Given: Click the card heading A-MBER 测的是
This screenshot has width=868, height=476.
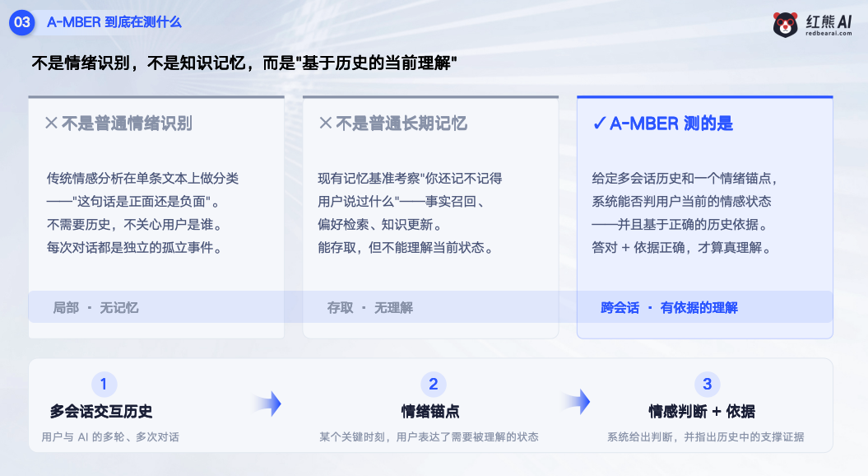Looking at the screenshot, I should tap(671, 123).
